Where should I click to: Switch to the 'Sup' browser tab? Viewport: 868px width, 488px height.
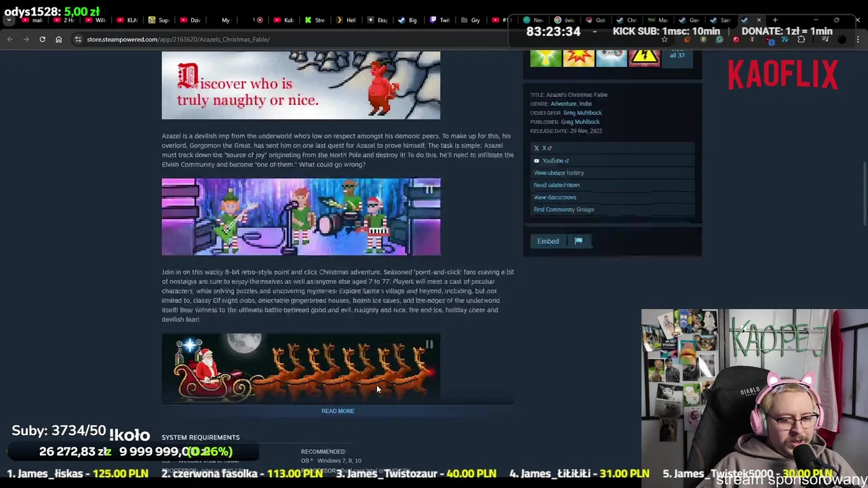tap(159, 20)
